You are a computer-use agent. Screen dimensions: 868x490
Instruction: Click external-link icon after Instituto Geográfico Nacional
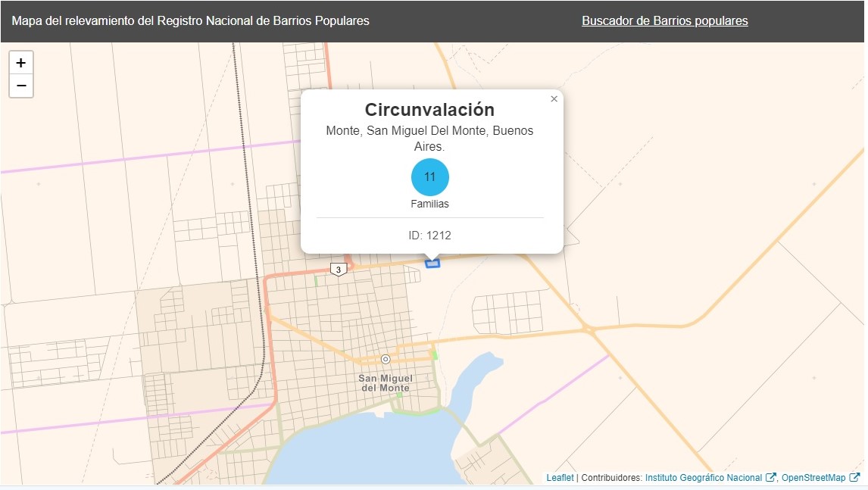[771, 478]
